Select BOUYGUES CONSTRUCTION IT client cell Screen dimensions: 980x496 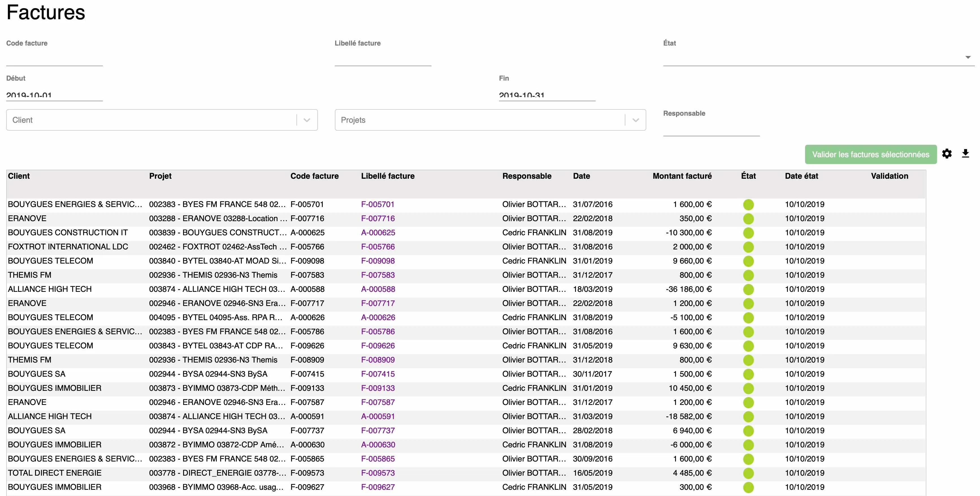[68, 232]
